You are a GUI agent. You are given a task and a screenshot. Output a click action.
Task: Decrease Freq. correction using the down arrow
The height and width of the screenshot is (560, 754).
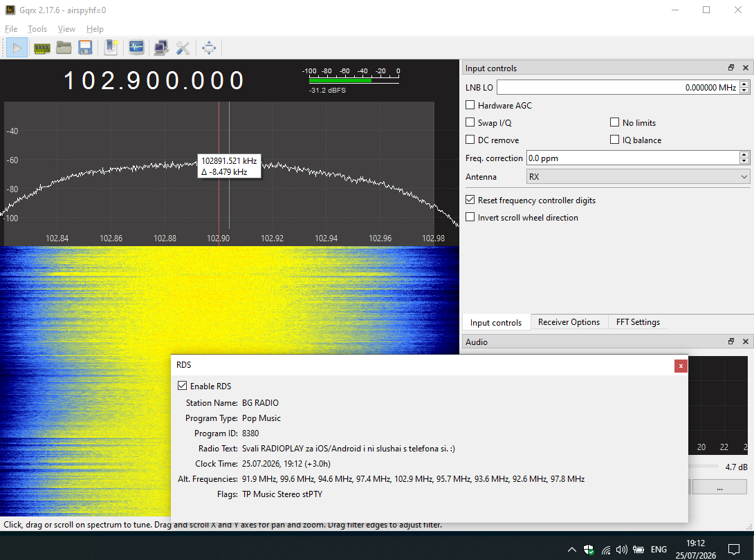click(x=744, y=161)
